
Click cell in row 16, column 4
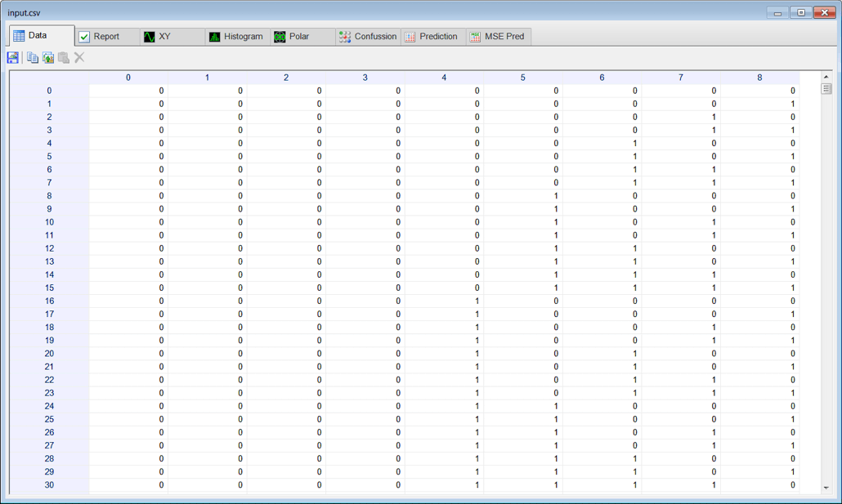point(444,301)
